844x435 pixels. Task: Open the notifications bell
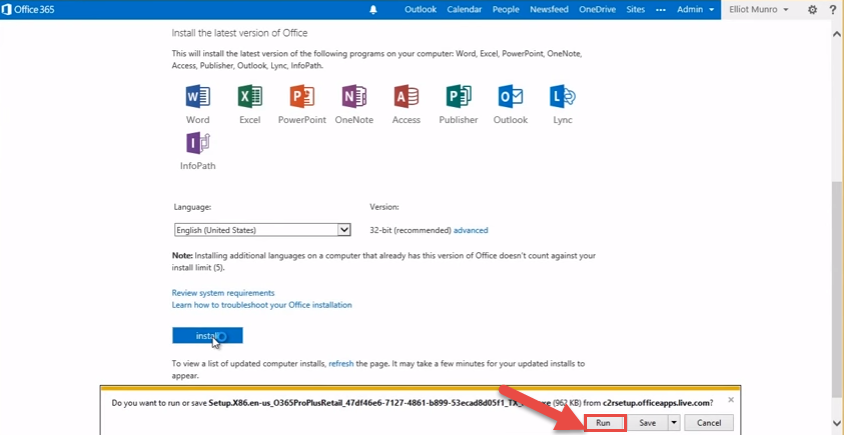click(374, 9)
